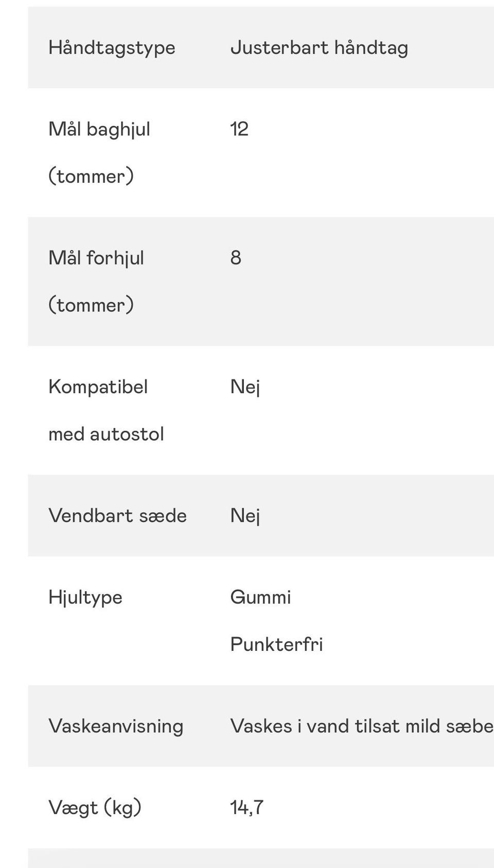The image size is (494, 868).
Task: Select the Punkterfri wheel type value
Action: (x=276, y=645)
